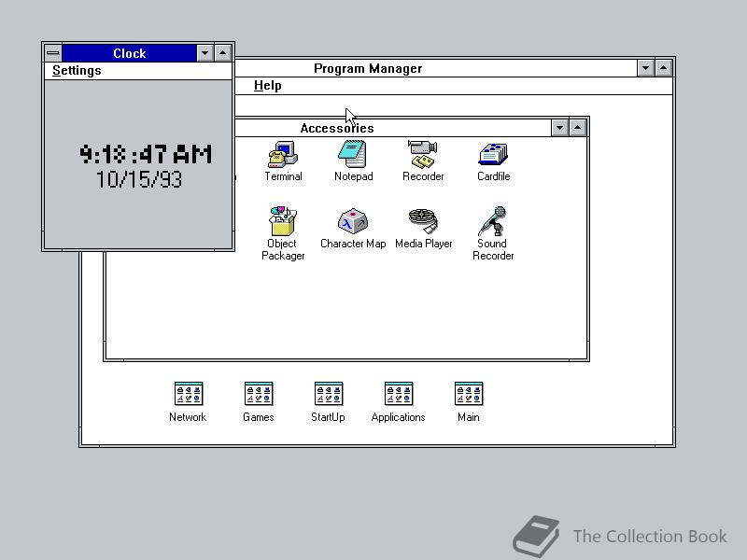Viewport: 747px width, 560px height.
Task: Maximize the Accessories group window
Action: pyautogui.click(x=577, y=128)
